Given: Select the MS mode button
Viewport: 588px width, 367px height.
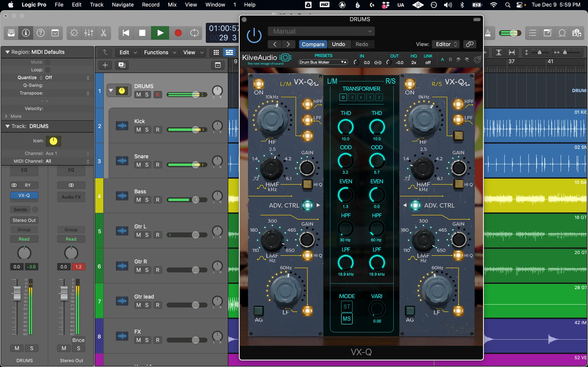Looking at the screenshot, I should tap(346, 319).
